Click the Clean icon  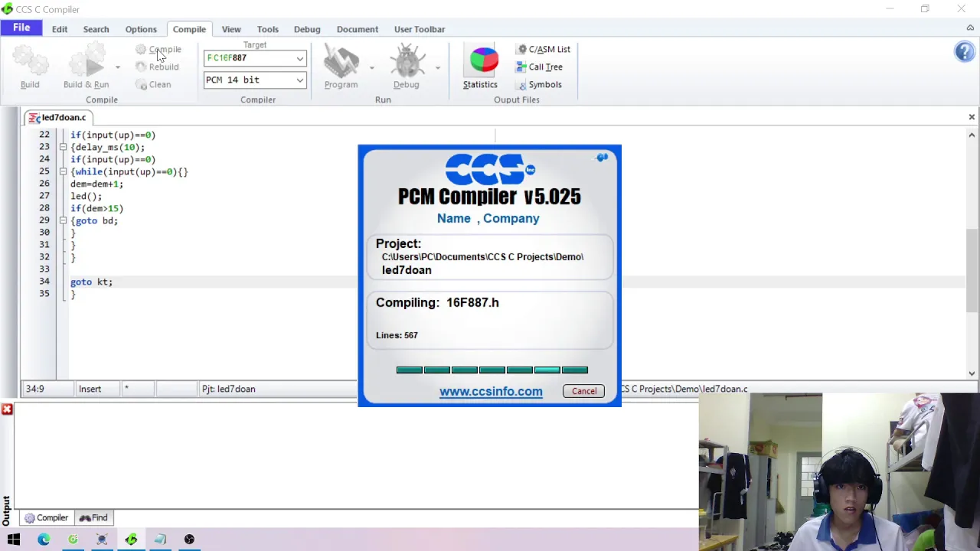pos(141,84)
